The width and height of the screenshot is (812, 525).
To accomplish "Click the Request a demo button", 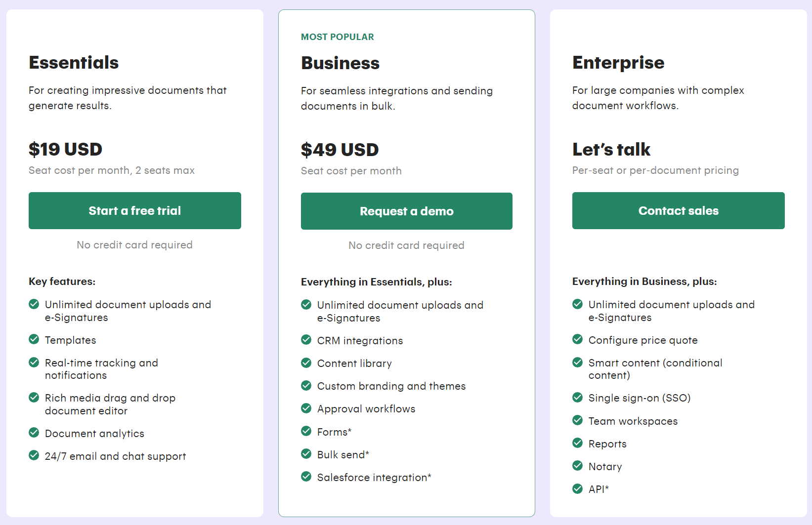I will pyautogui.click(x=406, y=211).
